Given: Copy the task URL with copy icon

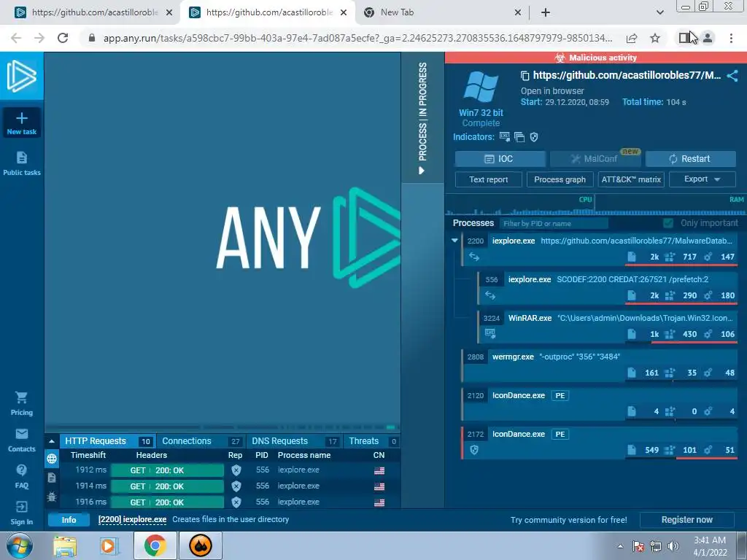Looking at the screenshot, I should click(525, 76).
